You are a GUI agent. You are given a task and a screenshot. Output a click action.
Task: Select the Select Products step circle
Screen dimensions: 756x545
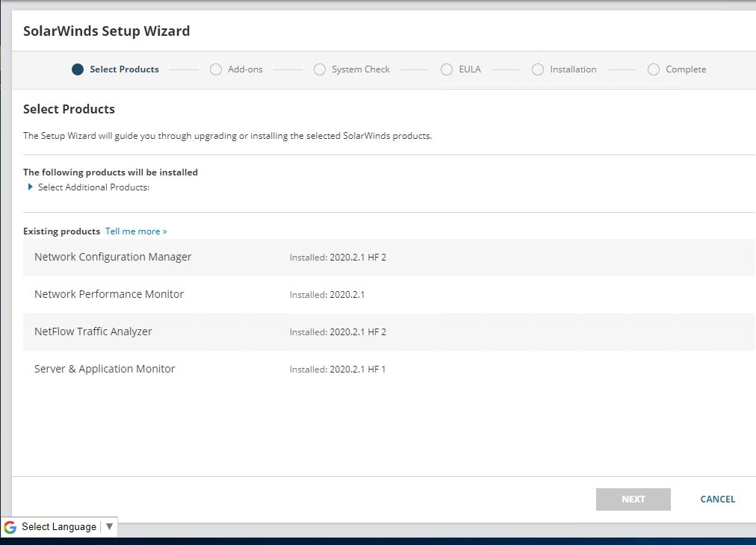pyautogui.click(x=78, y=69)
